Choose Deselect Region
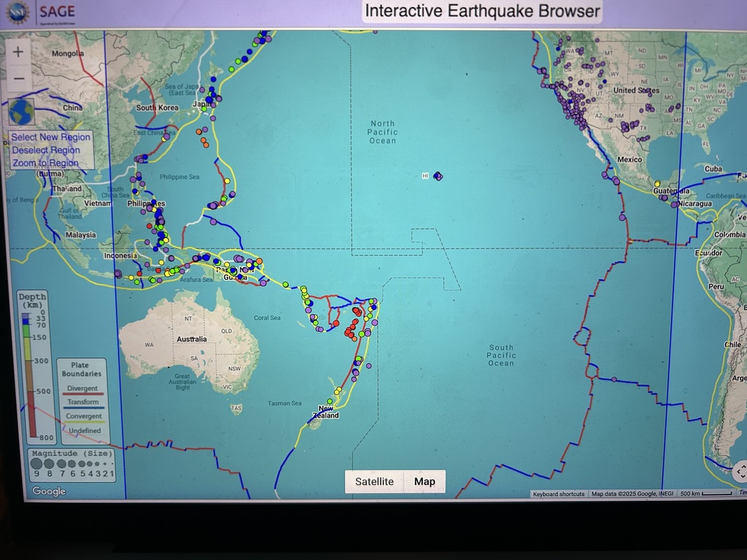747x560 pixels. click(46, 150)
